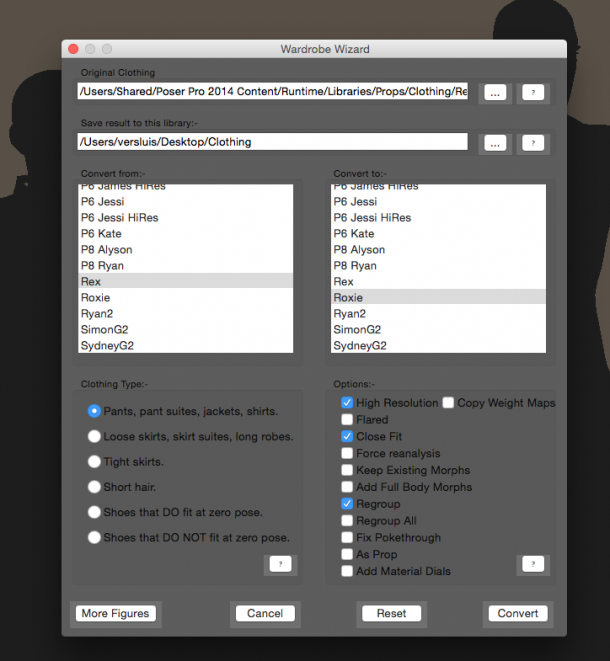Select Roxie in Convert from list
Screen dimensions: 610x661
185,298
